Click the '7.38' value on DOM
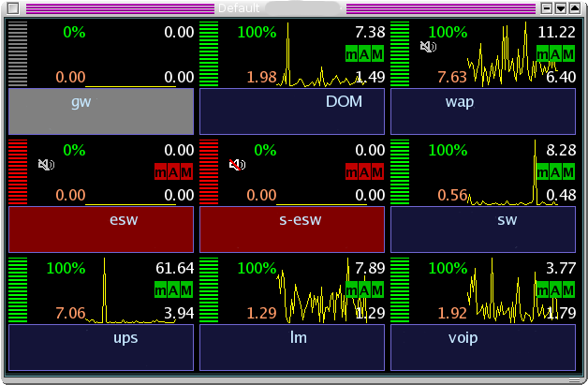The width and height of the screenshot is (588, 385). tap(370, 32)
